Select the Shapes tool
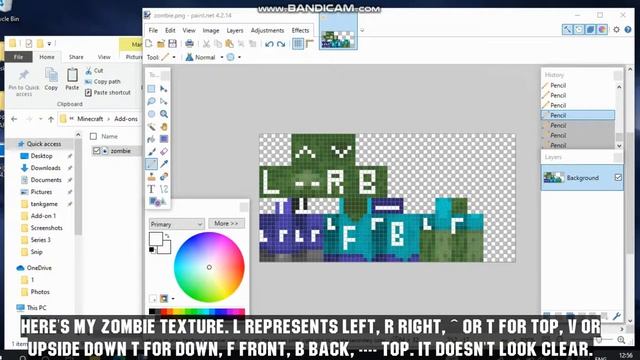This screenshot has width=640, height=360. pos(157,202)
